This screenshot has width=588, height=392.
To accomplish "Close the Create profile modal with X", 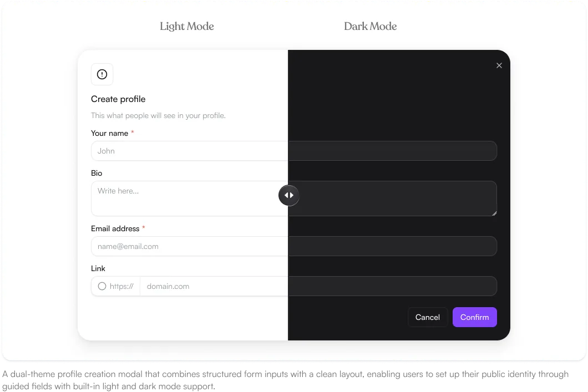I will click(499, 65).
